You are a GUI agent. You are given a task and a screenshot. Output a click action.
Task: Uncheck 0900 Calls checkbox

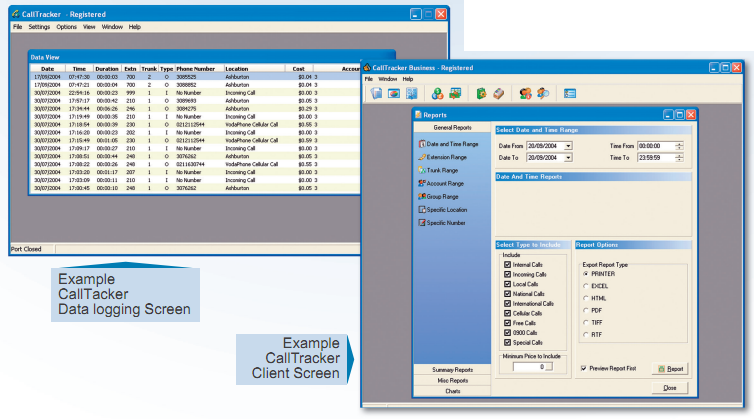tap(507, 332)
